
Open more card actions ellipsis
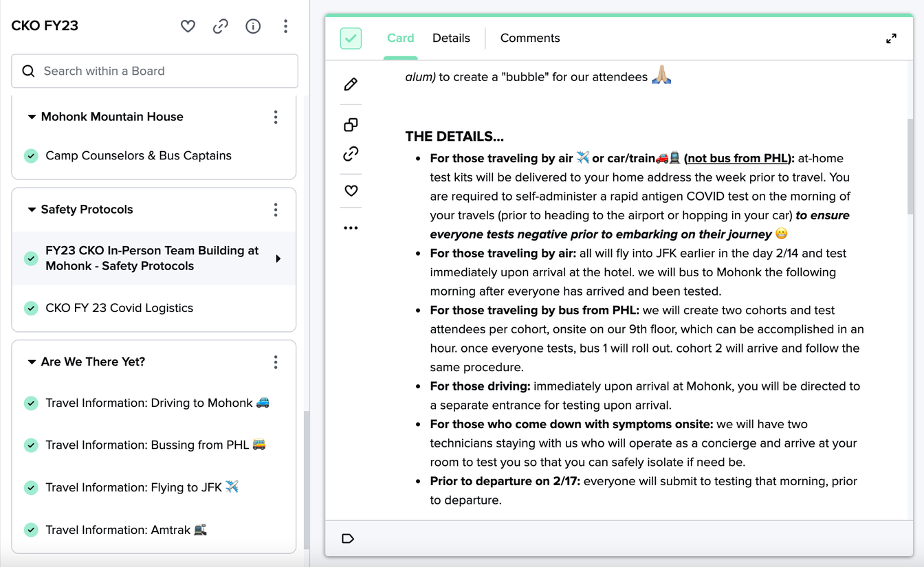pos(351,227)
